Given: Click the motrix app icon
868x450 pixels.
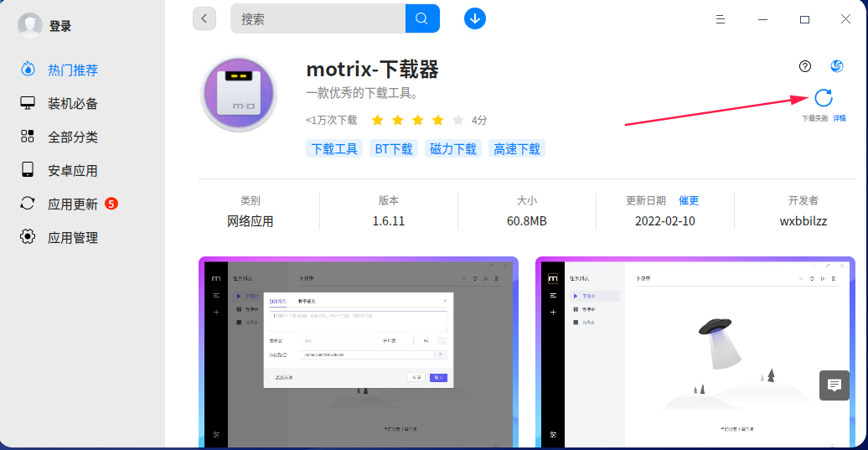Looking at the screenshot, I should coord(239,94).
